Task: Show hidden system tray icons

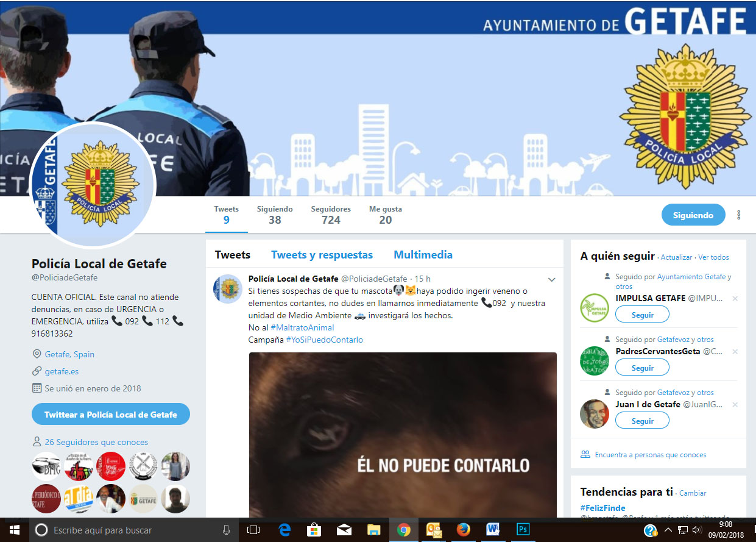Action: pyautogui.click(x=668, y=530)
